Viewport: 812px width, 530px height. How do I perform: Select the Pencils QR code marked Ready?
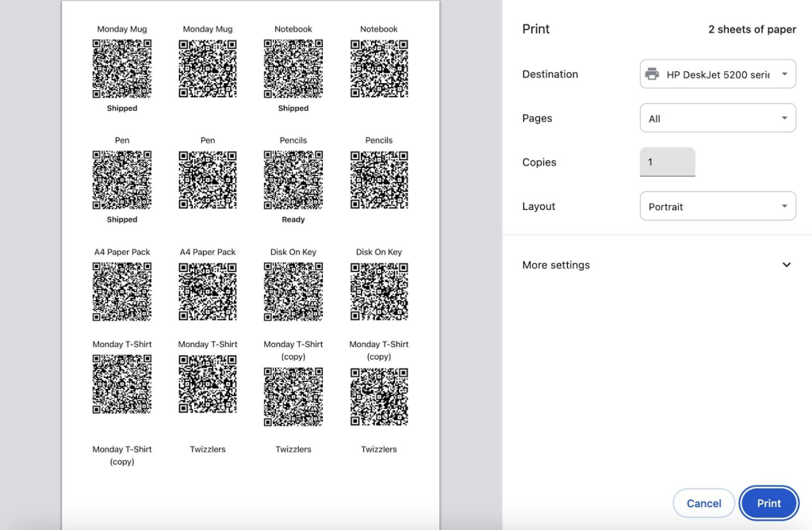coord(293,180)
